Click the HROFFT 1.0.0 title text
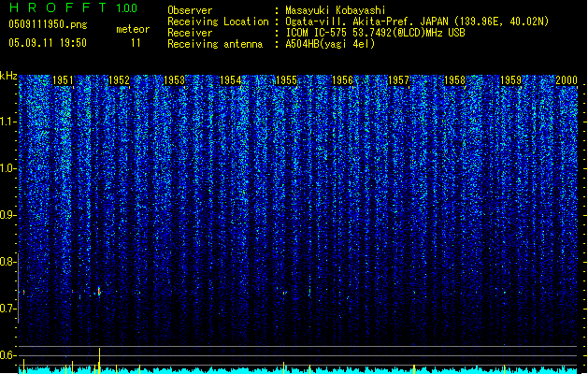Viewport: 588px width, 374px height. tap(73, 7)
